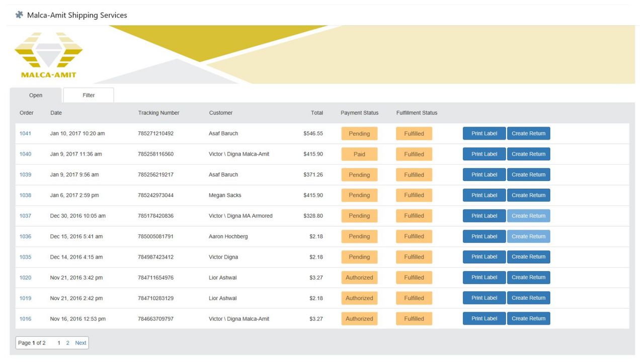Go to page 2 of results
Screen dimensions: 644x362
pyautogui.click(x=67, y=342)
